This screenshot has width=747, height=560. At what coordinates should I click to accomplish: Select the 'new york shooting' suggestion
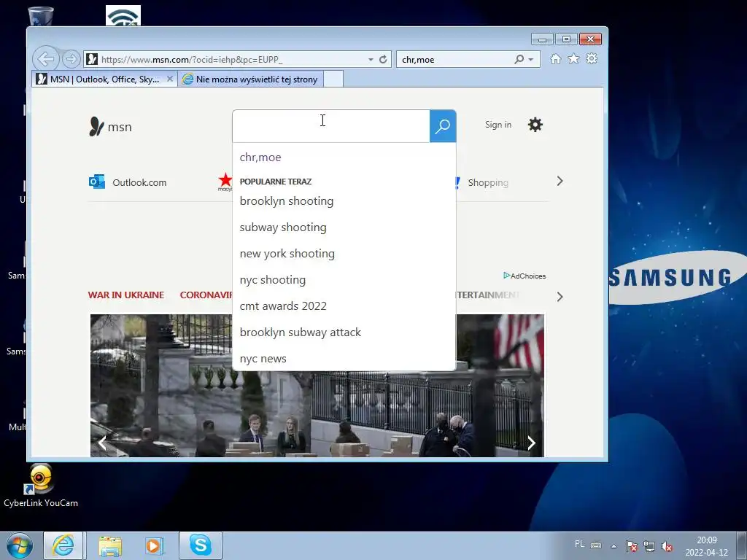[x=344, y=253]
